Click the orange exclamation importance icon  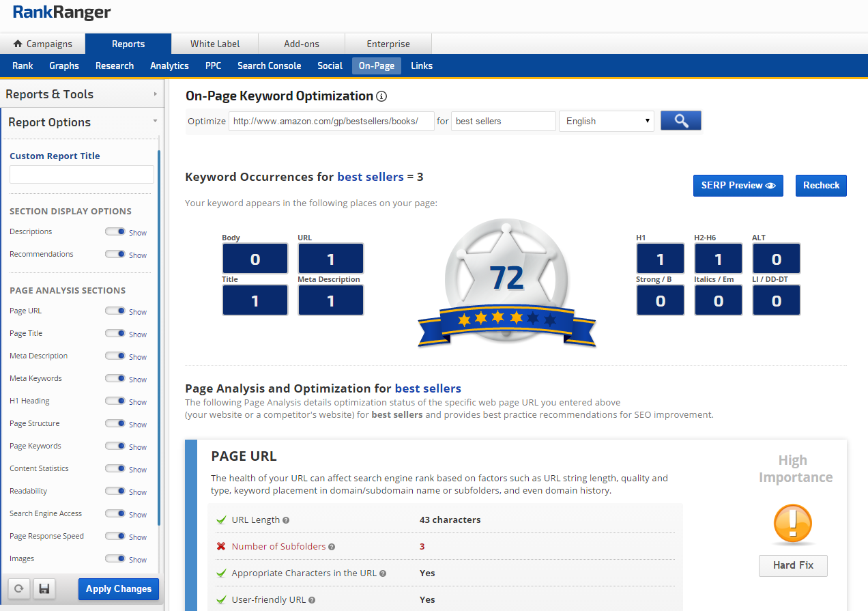coord(792,525)
